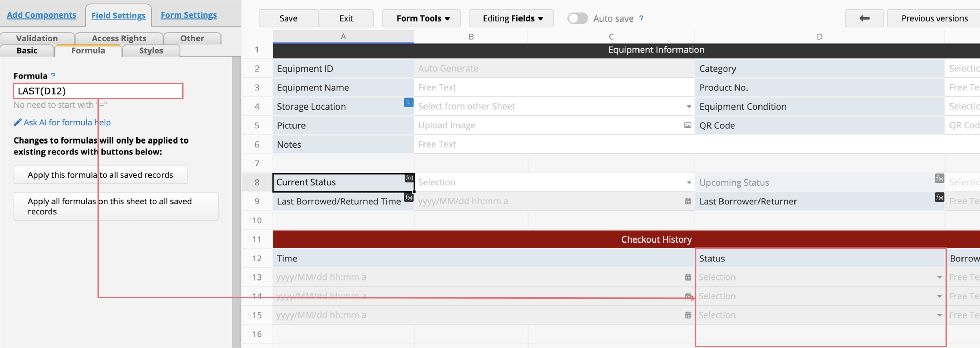Click Apply this formula to all saved records
This screenshot has height=348, width=980.
tap(100, 175)
